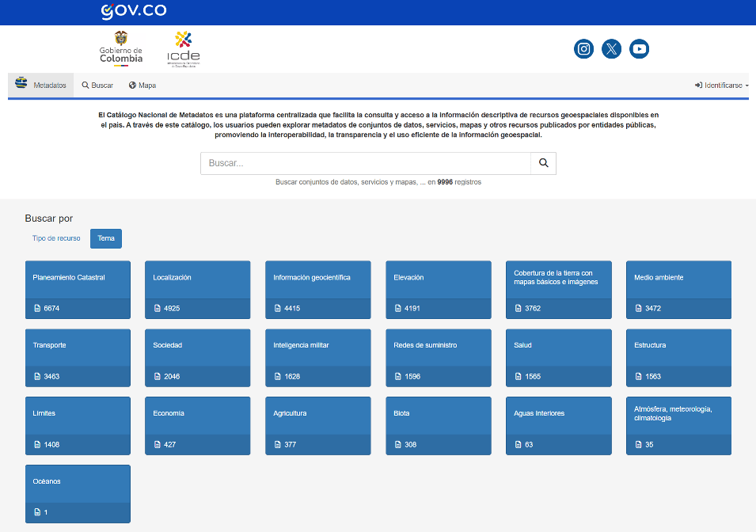
Task: Click the GOV.CO logo
Action: tap(134, 11)
